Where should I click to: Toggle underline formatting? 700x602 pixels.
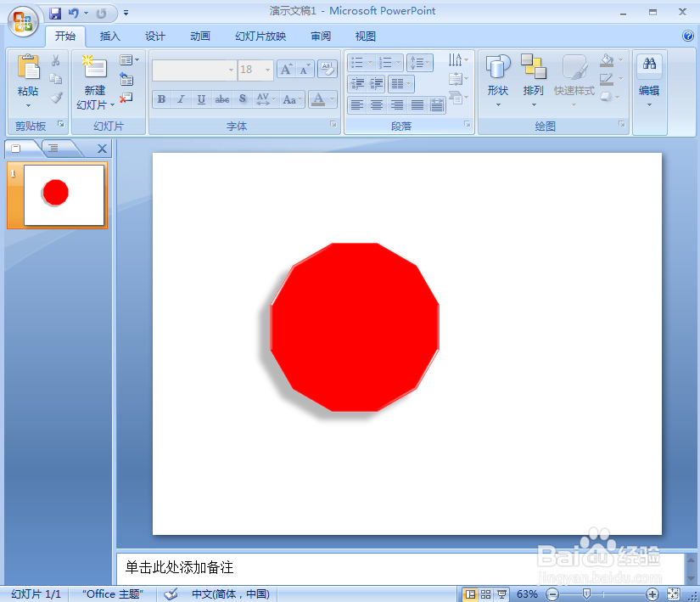point(201,99)
